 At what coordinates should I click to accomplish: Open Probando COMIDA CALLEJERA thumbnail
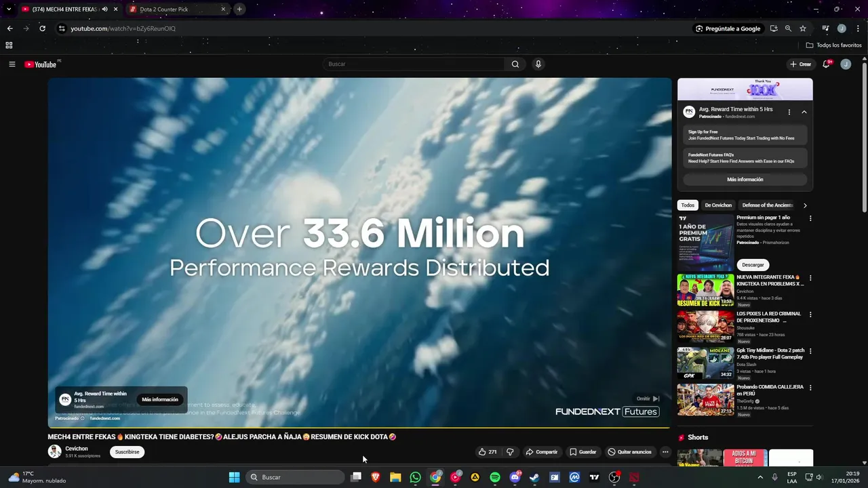(705, 401)
